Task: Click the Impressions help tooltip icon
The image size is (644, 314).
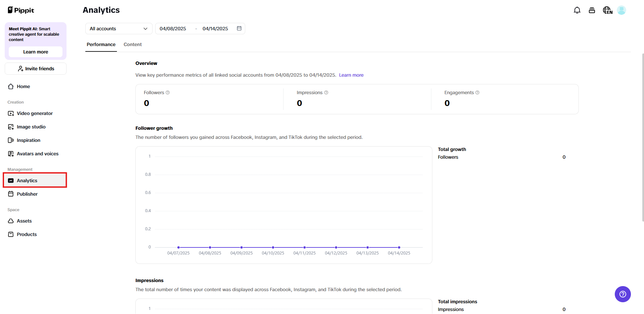Action: point(326,92)
